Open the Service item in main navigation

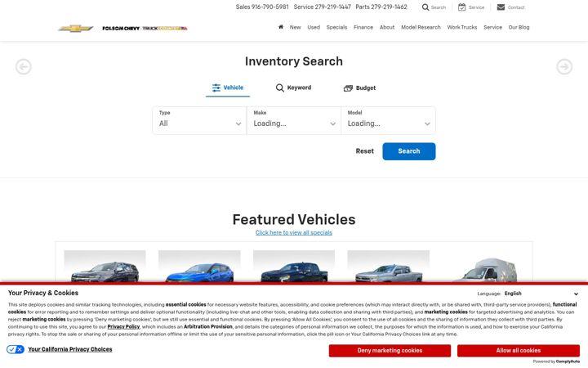492,28
